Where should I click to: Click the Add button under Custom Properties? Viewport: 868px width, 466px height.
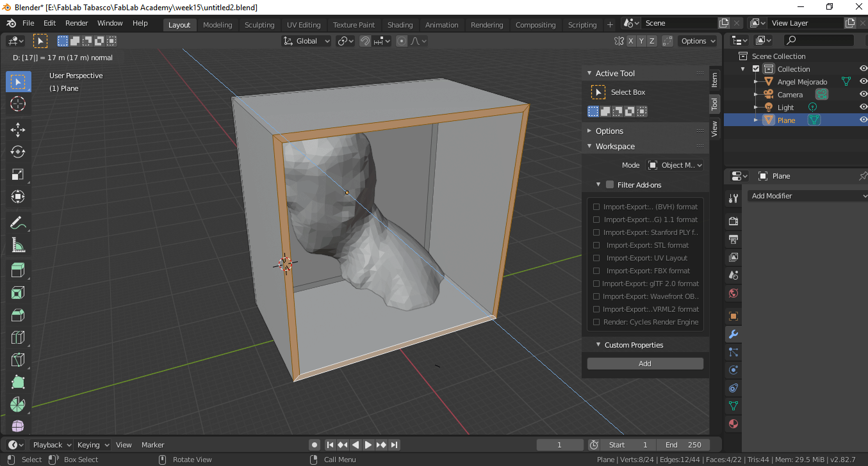pyautogui.click(x=645, y=364)
